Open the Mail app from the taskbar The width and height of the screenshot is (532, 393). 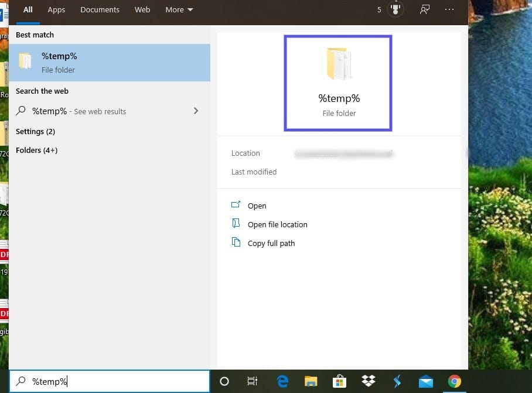click(x=425, y=381)
